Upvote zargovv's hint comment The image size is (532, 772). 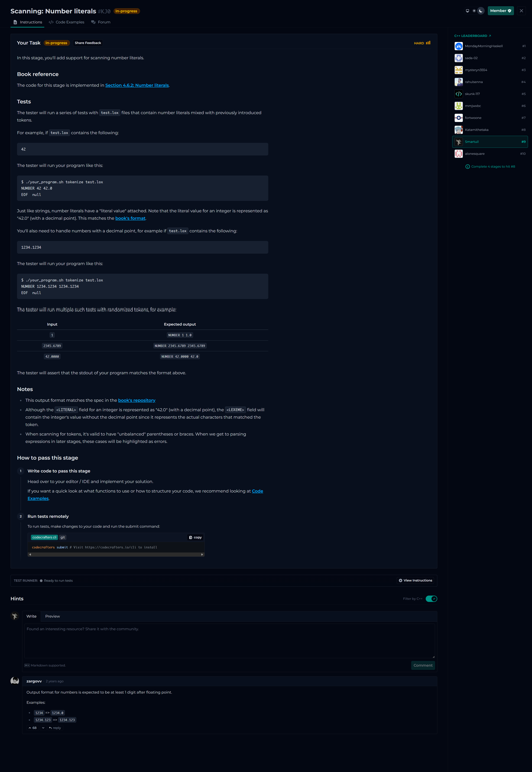(x=33, y=728)
